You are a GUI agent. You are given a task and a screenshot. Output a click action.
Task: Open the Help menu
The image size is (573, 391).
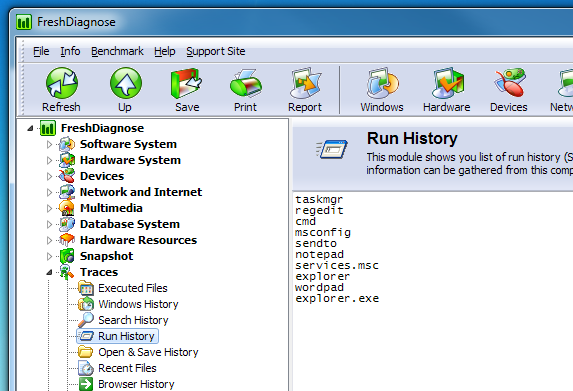click(x=165, y=51)
